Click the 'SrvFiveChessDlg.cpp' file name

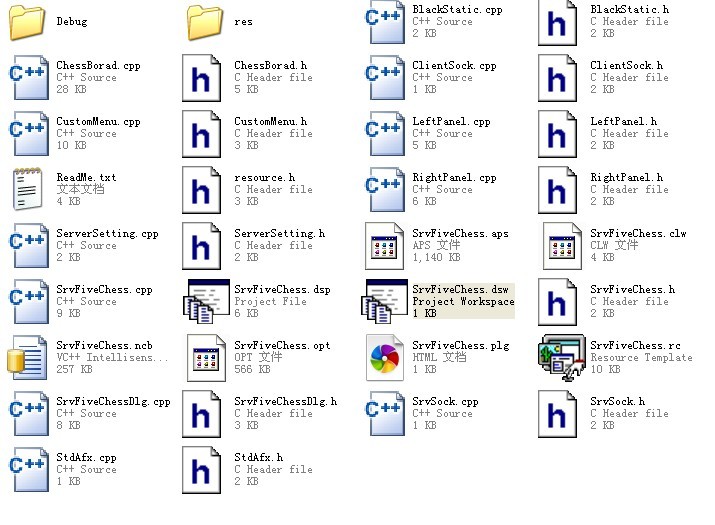113,402
